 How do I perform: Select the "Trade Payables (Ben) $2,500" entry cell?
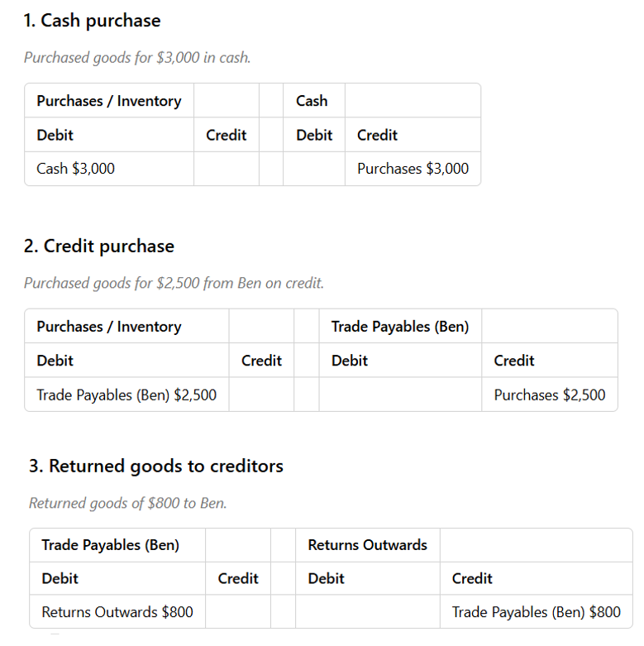(126, 395)
